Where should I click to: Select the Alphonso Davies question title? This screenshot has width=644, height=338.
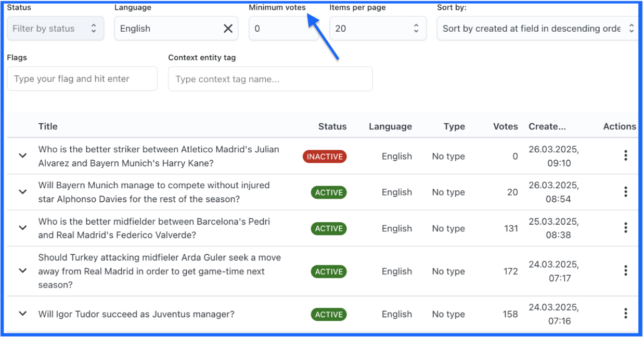(x=154, y=192)
